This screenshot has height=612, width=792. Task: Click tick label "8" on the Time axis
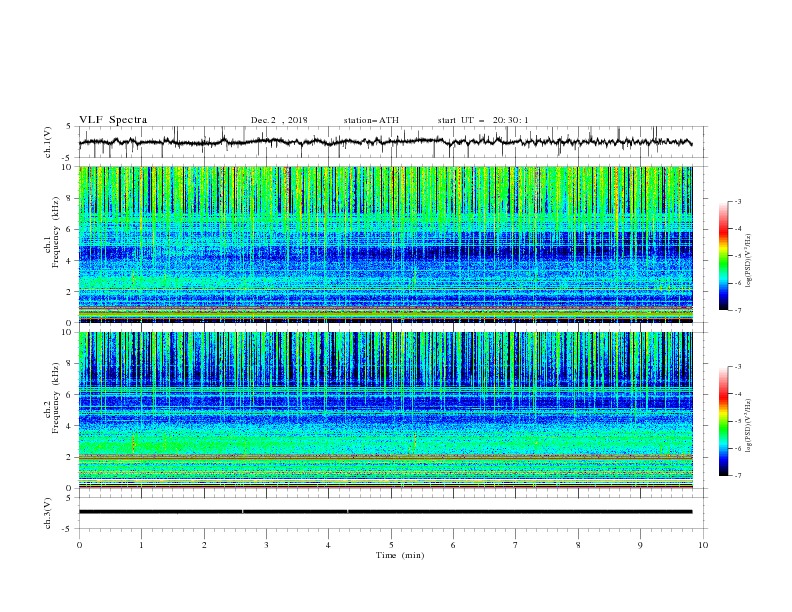(578, 545)
